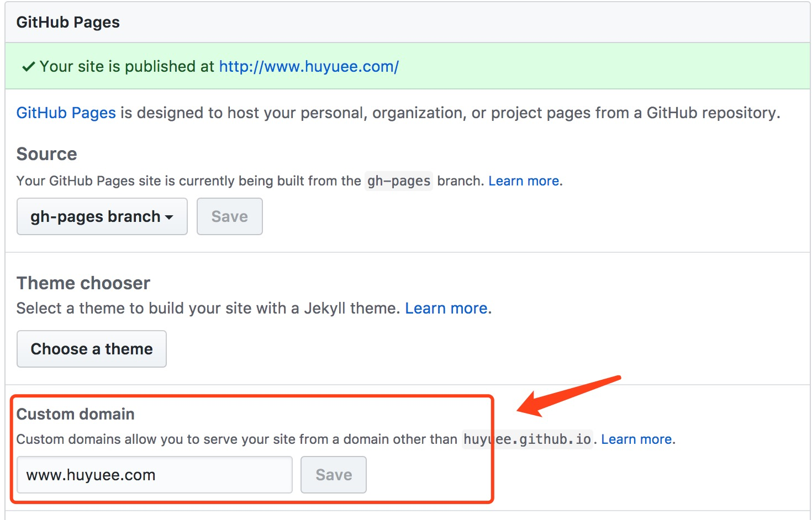Open Learn more link in Custom domain section
Viewport: 812px width, 520px height.
(x=637, y=439)
